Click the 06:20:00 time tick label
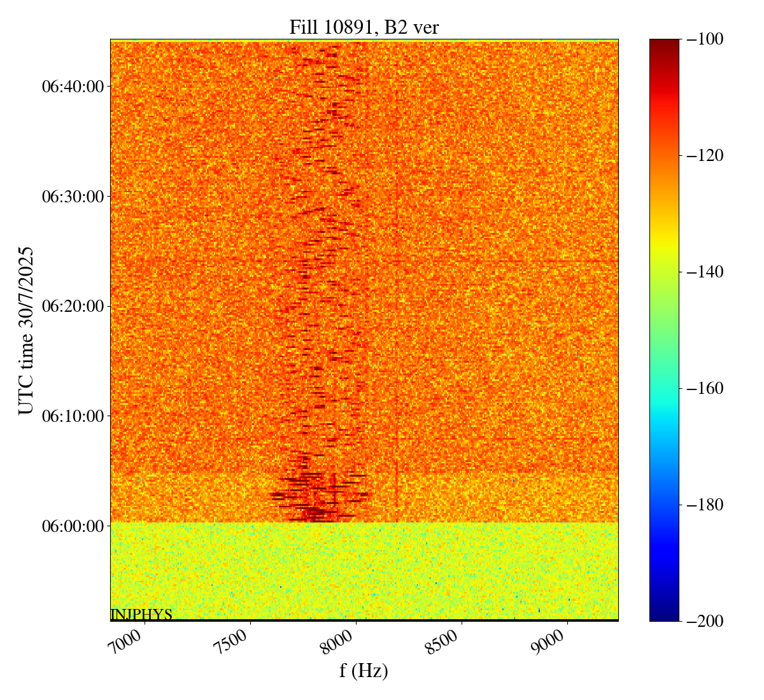Image resolution: width=764 pixels, height=700 pixels. click(73, 306)
